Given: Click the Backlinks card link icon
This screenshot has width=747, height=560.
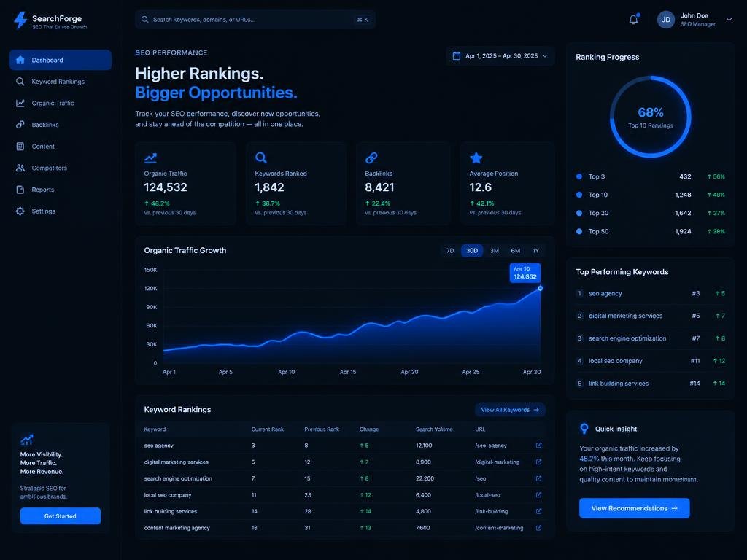Looking at the screenshot, I should click(371, 157).
